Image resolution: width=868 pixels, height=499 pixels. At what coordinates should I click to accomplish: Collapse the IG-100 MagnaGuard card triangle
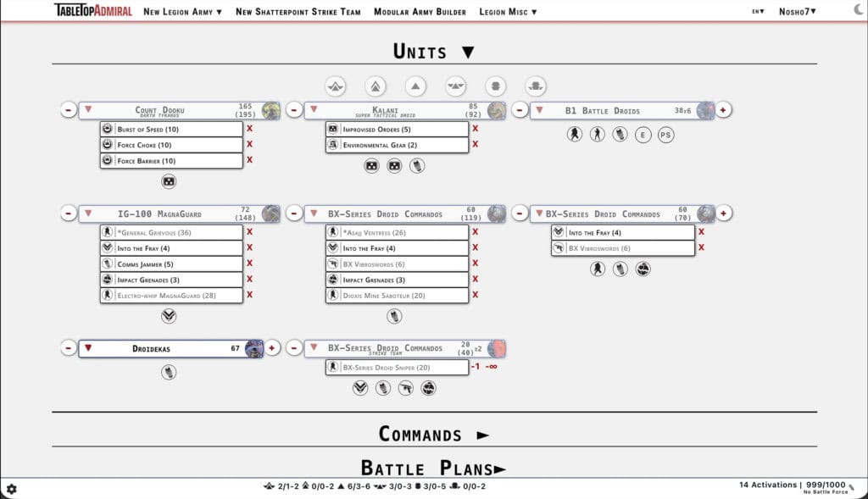pyautogui.click(x=88, y=213)
